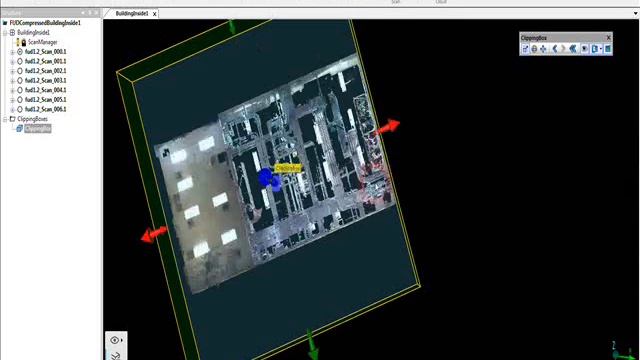Click the XYZ axis indicator in viewport corner
Viewport: 640px width, 360px height.
click(624, 351)
